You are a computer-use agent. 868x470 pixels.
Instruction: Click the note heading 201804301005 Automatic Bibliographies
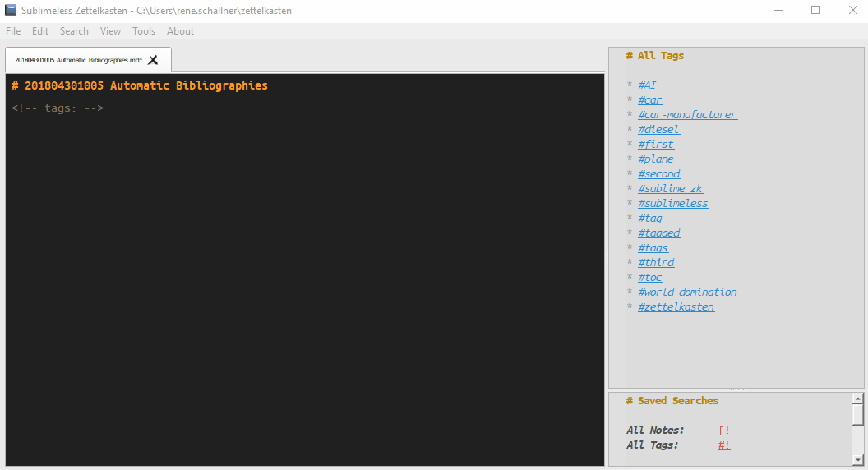(x=140, y=85)
